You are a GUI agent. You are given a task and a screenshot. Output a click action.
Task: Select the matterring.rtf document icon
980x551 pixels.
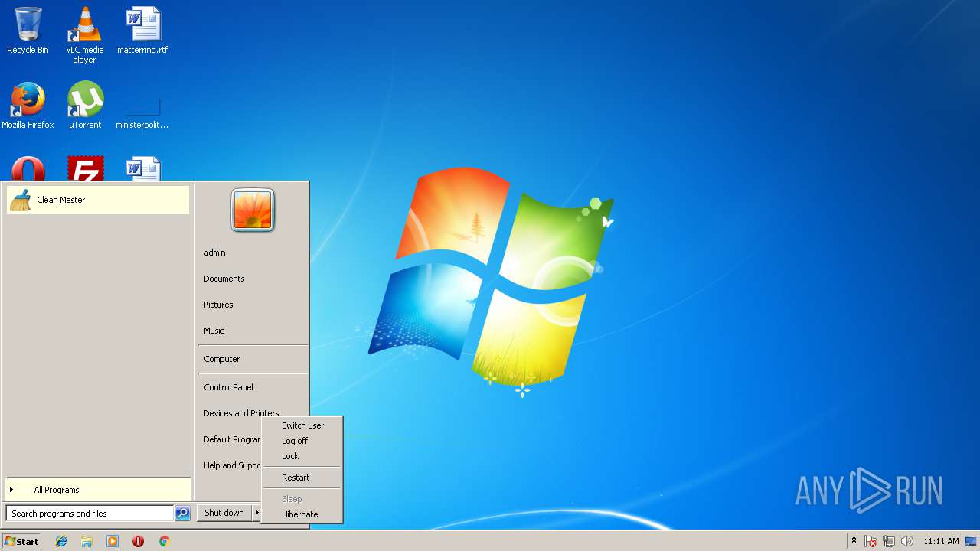coord(142,31)
